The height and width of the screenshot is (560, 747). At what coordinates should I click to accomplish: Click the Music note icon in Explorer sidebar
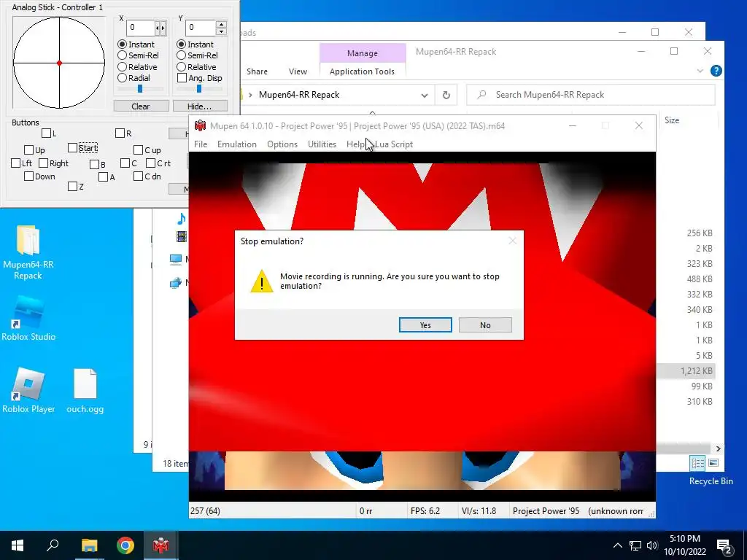point(182,219)
